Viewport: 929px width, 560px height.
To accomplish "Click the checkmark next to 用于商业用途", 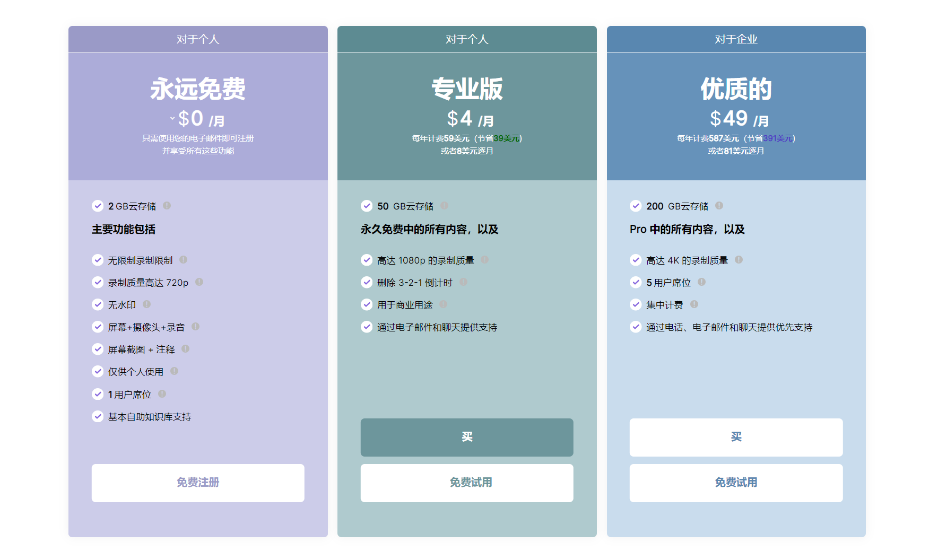I will (x=367, y=304).
